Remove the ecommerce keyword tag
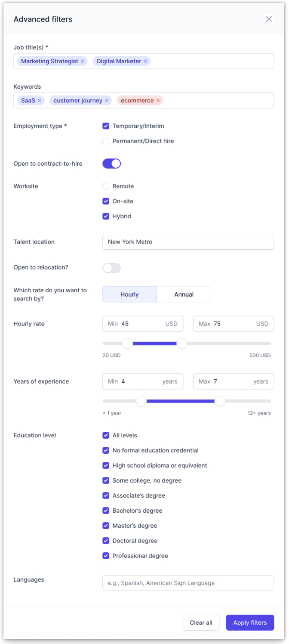The image size is (289, 644). point(158,100)
